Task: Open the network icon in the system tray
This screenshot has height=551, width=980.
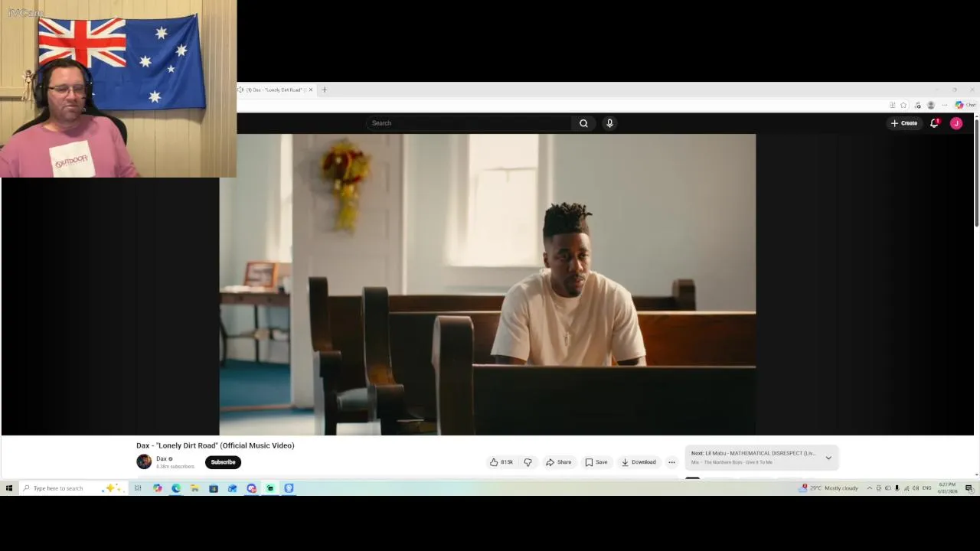Action: point(906,488)
